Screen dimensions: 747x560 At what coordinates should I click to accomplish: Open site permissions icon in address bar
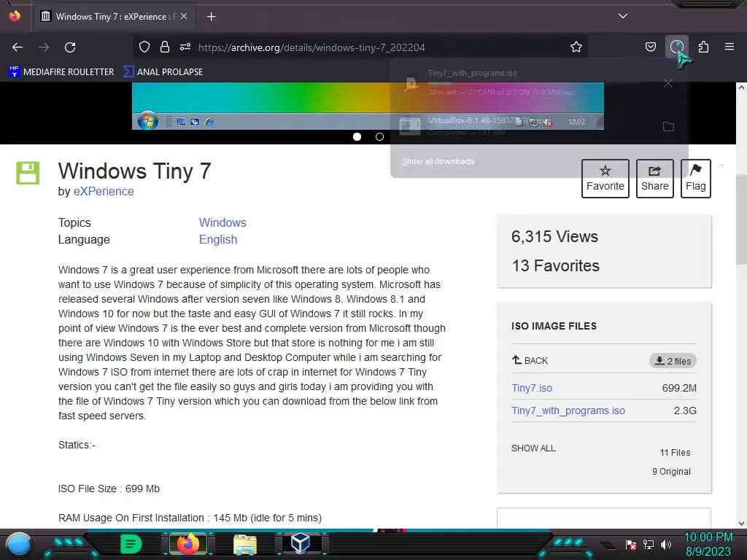(x=185, y=47)
